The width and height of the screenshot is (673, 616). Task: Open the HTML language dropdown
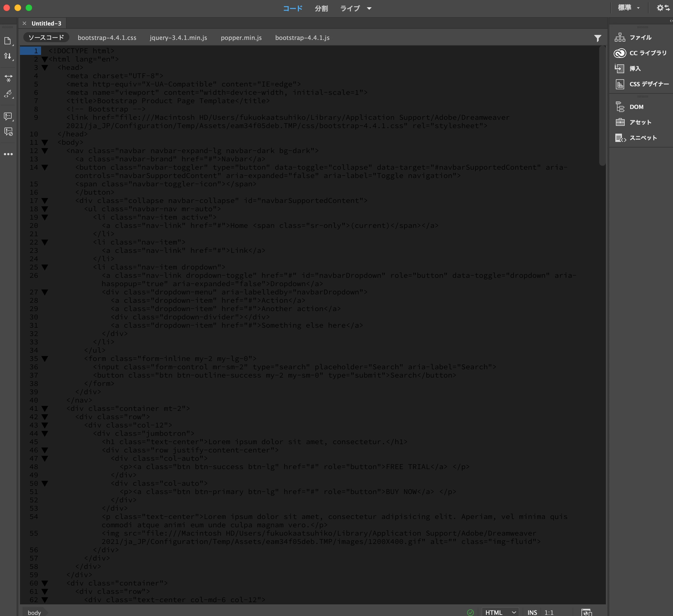[x=500, y=612]
